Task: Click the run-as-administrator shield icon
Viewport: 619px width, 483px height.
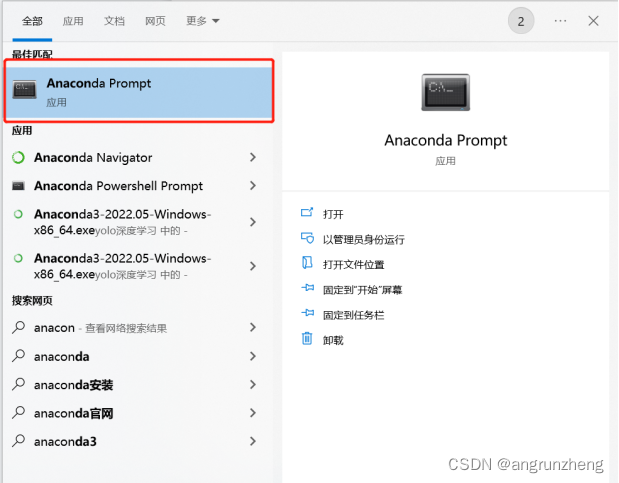Action: 307,238
